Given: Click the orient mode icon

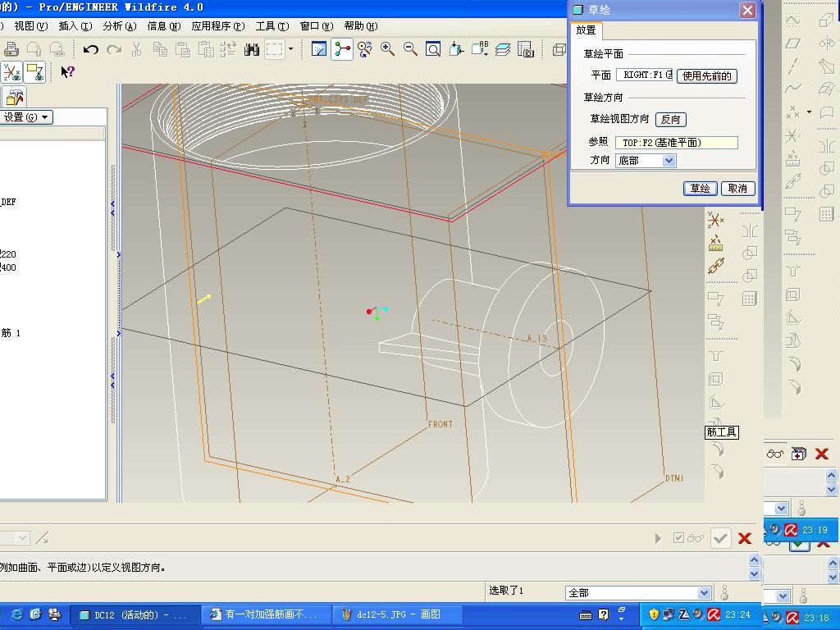Looking at the screenshot, I should (x=365, y=50).
